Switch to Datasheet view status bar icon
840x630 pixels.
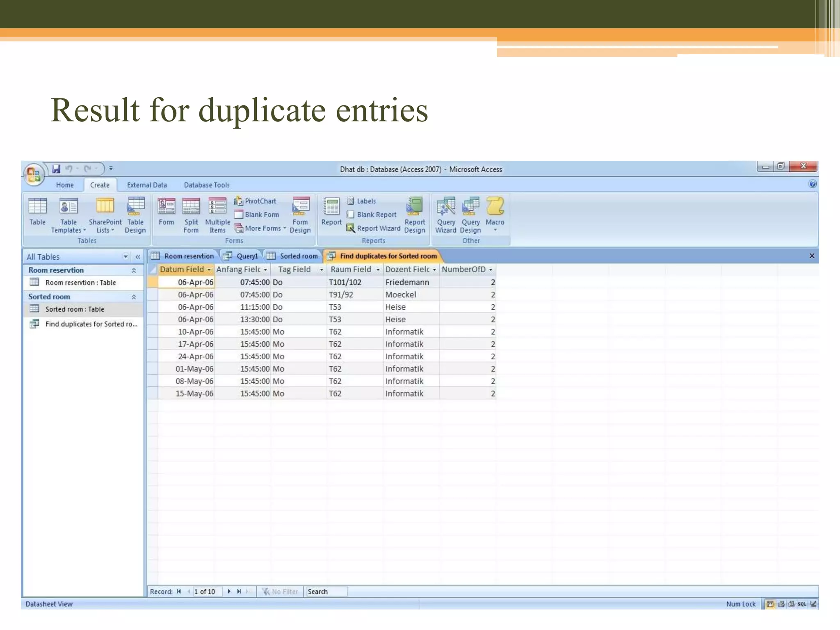(770, 604)
